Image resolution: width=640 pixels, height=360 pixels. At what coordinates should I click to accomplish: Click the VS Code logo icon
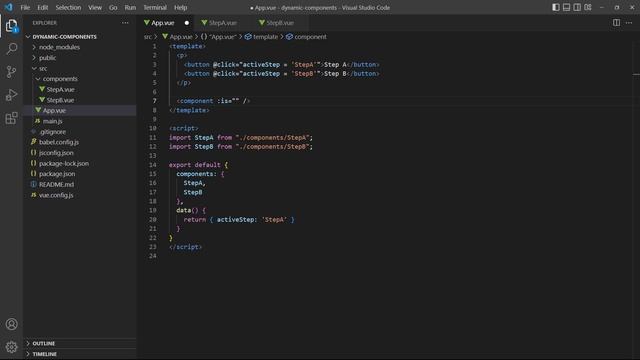[x=9, y=7]
